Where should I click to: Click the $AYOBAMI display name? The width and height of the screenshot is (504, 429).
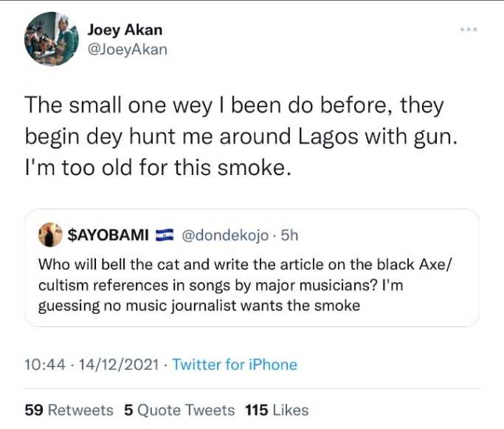[108, 236]
